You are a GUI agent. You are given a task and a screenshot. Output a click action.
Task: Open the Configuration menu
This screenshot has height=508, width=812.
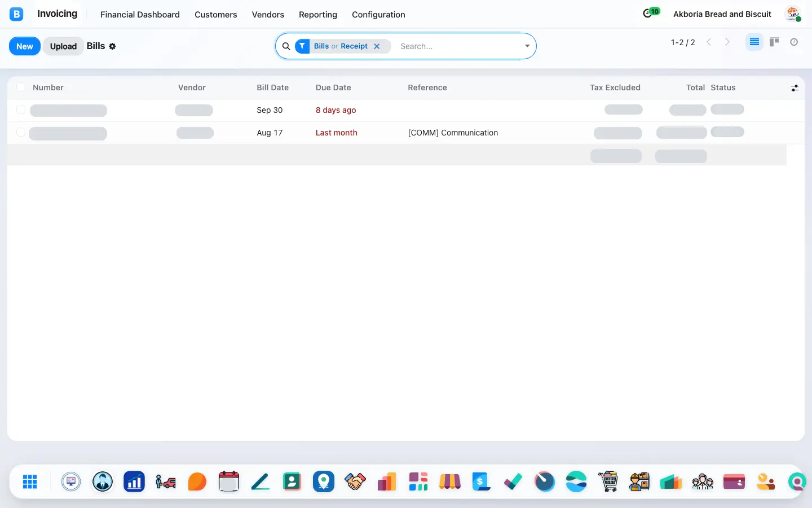click(x=378, y=15)
